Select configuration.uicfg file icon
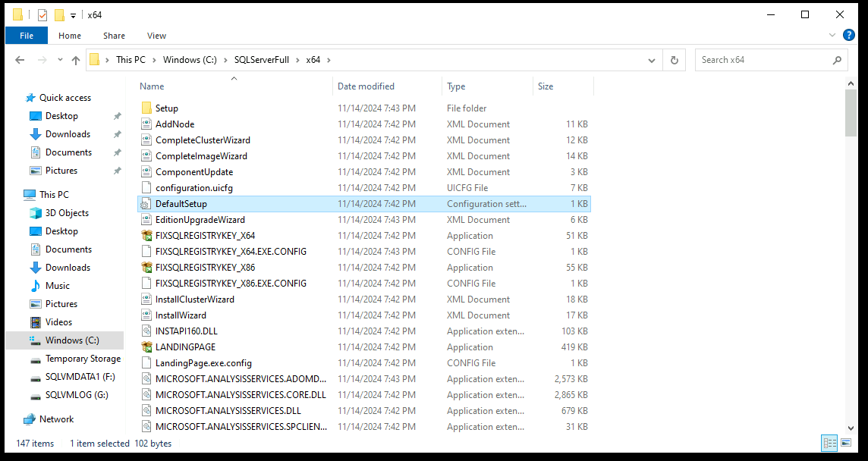The width and height of the screenshot is (868, 461). coord(146,188)
